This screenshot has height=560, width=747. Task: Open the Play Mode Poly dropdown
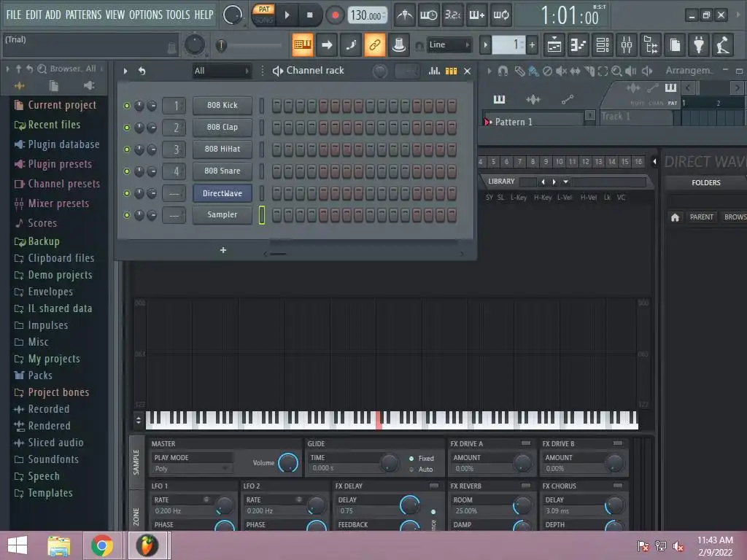pyautogui.click(x=192, y=469)
